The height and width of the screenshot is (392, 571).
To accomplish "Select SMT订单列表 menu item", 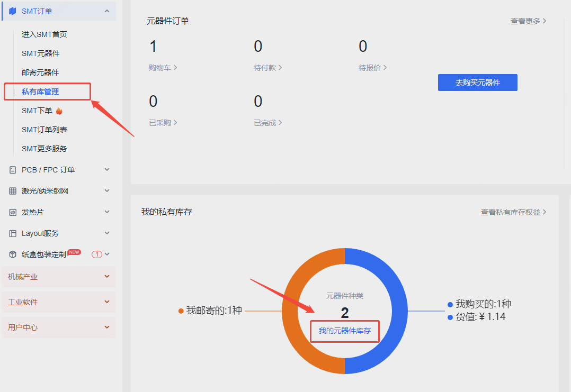I will click(44, 130).
